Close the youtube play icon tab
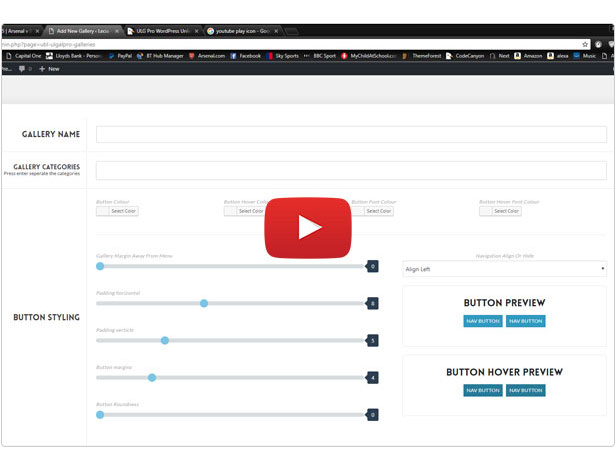The height and width of the screenshot is (449, 616). click(276, 31)
